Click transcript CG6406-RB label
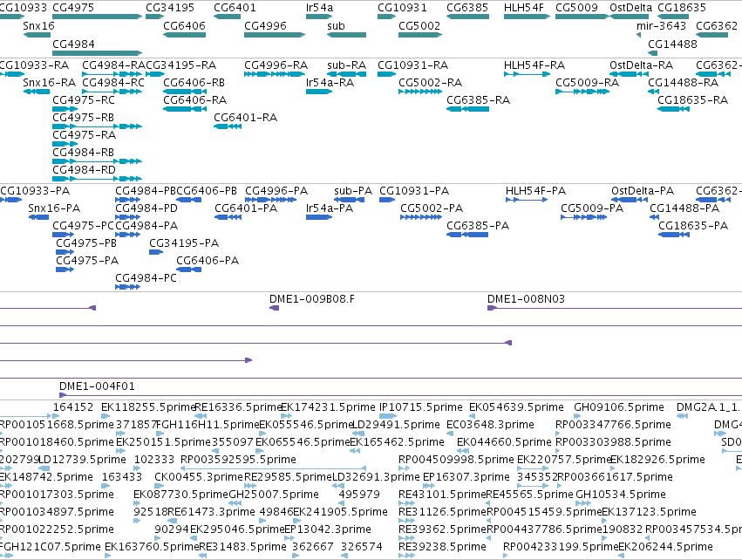This screenshot has height=560, width=742. (194, 82)
